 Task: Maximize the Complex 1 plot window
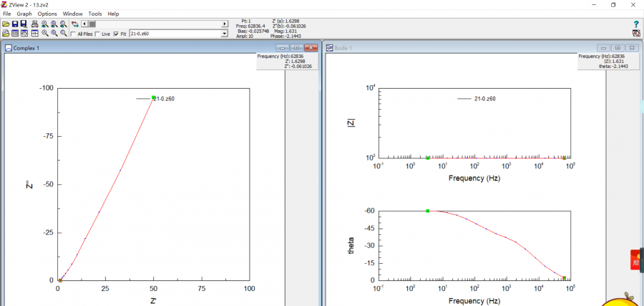(x=296, y=48)
